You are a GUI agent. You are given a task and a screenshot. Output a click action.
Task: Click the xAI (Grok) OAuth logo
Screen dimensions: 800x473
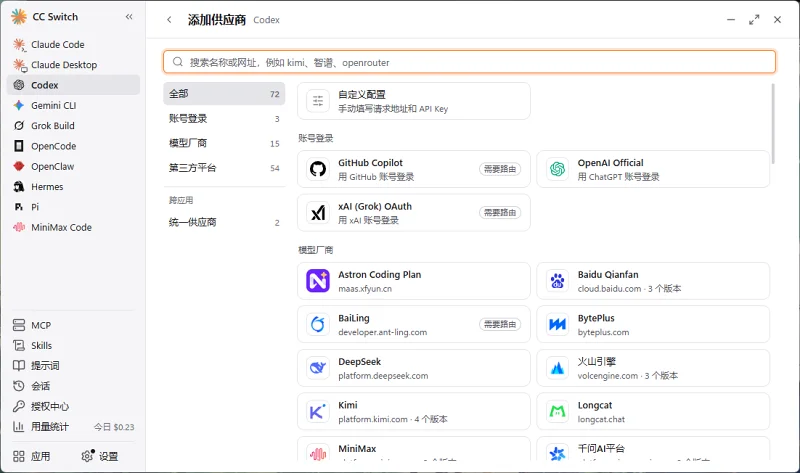(x=318, y=212)
